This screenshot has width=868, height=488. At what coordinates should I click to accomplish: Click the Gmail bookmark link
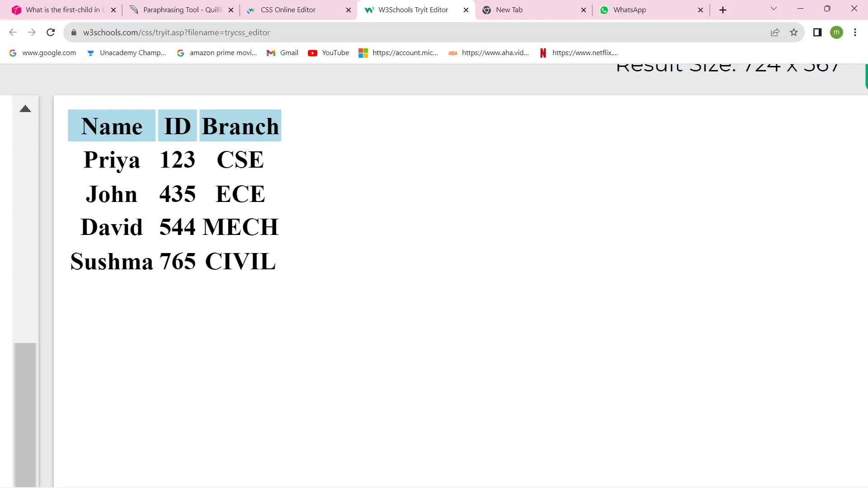point(289,52)
